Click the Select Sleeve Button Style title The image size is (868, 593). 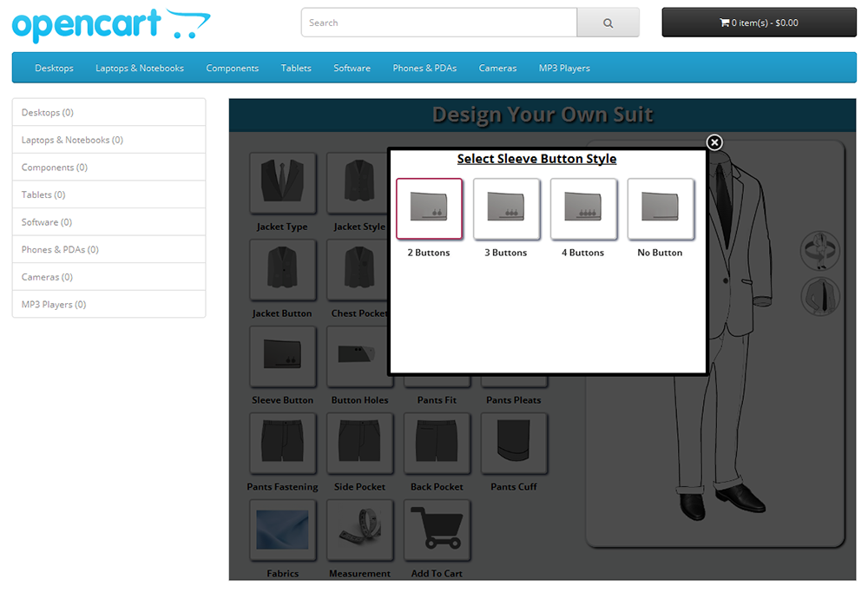pyautogui.click(x=536, y=159)
